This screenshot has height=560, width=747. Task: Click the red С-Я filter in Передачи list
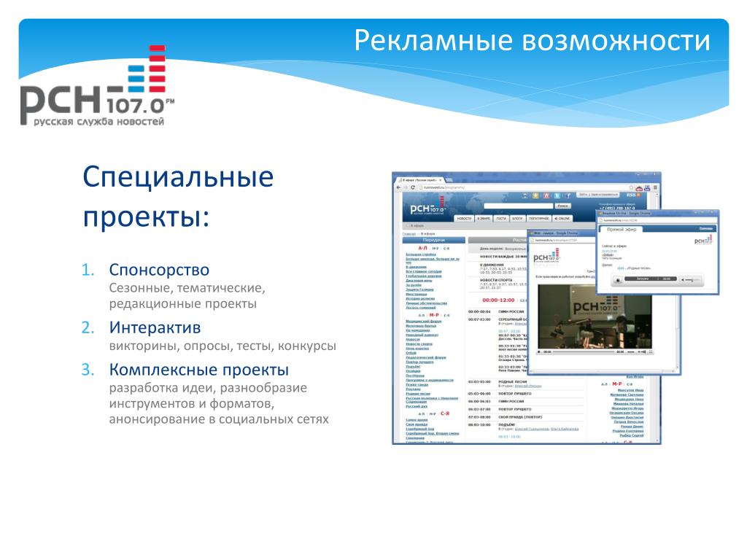coord(445,413)
